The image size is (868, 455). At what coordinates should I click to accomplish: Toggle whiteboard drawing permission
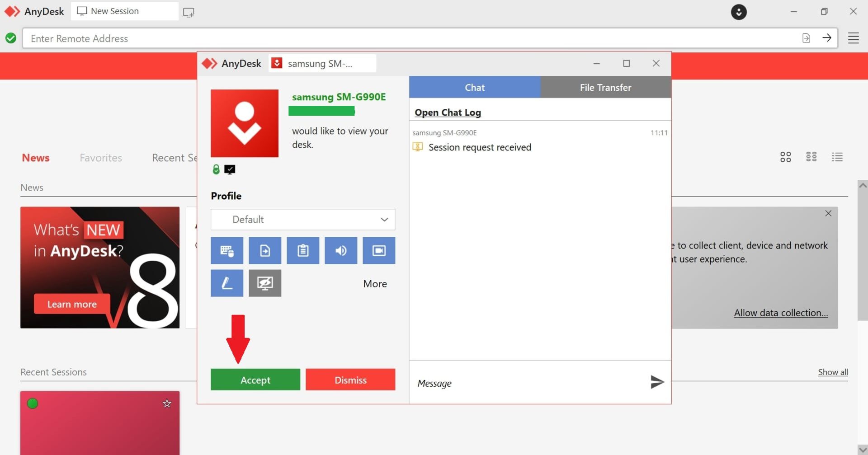pos(227,283)
